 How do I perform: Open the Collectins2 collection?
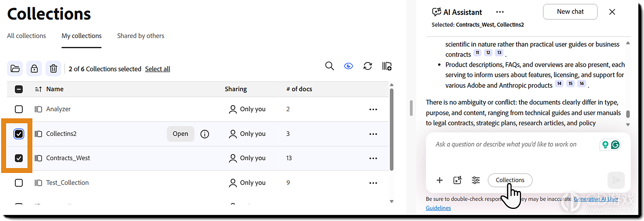tap(180, 134)
